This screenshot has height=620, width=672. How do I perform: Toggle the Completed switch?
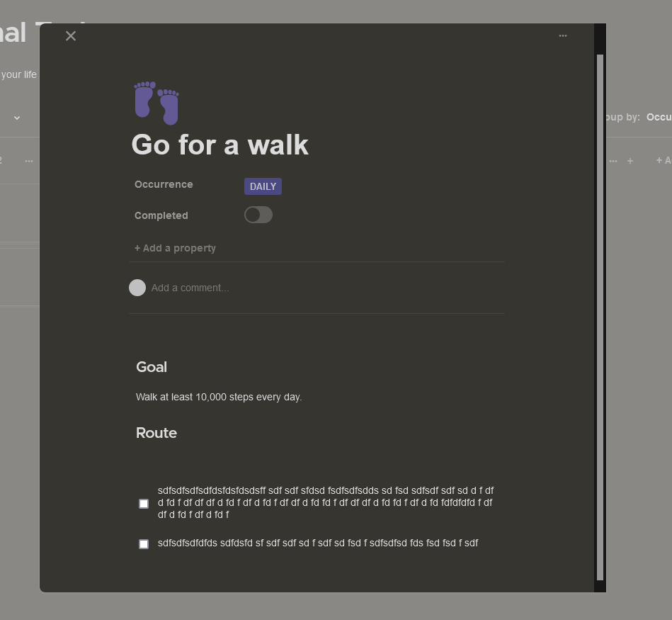pos(258,215)
